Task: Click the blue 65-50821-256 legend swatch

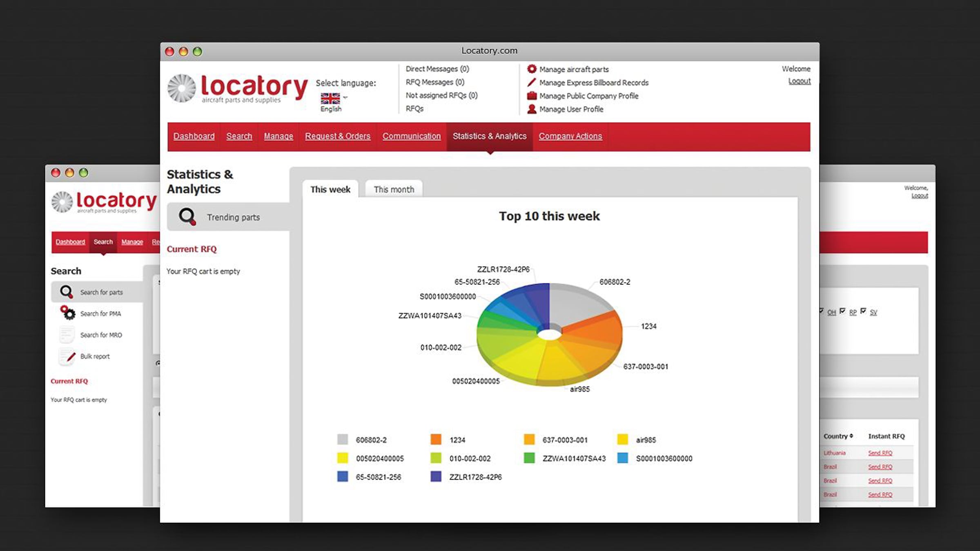Action: coord(343,476)
